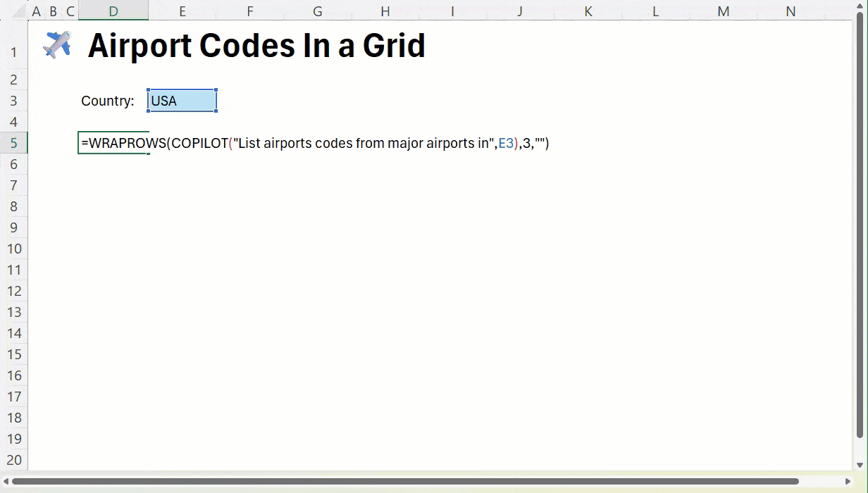
Task: Click the airplane emoji icon
Action: [57, 44]
